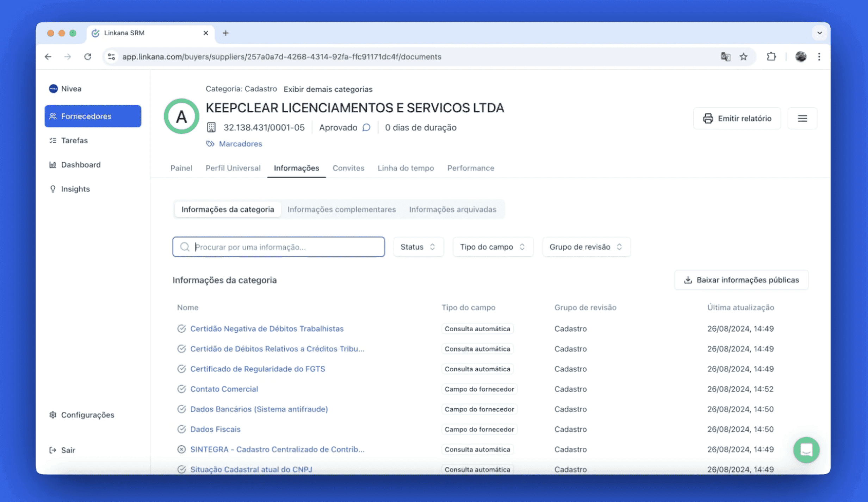The width and height of the screenshot is (868, 502).
Task: Open Certificado de Regularidade do FGTS
Action: pyautogui.click(x=258, y=369)
